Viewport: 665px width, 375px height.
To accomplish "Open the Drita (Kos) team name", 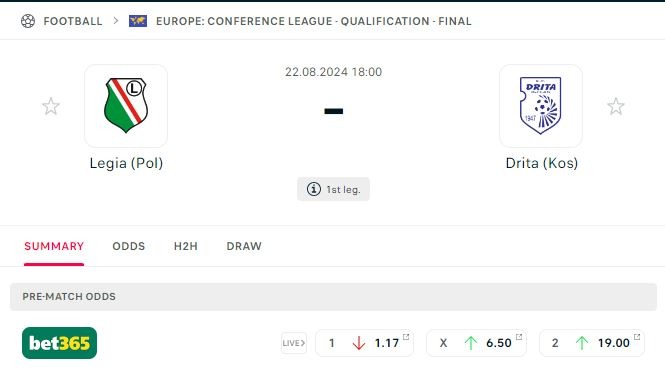I will (x=542, y=163).
